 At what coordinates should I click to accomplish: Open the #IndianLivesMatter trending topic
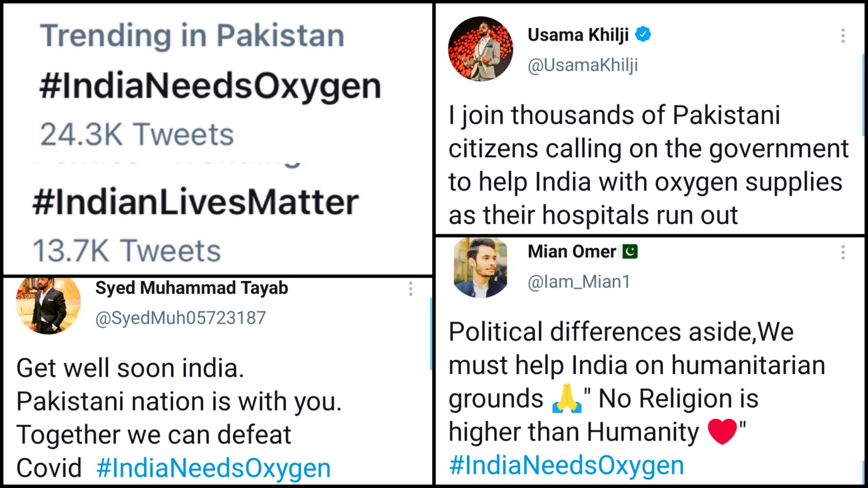[x=196, y=202]
